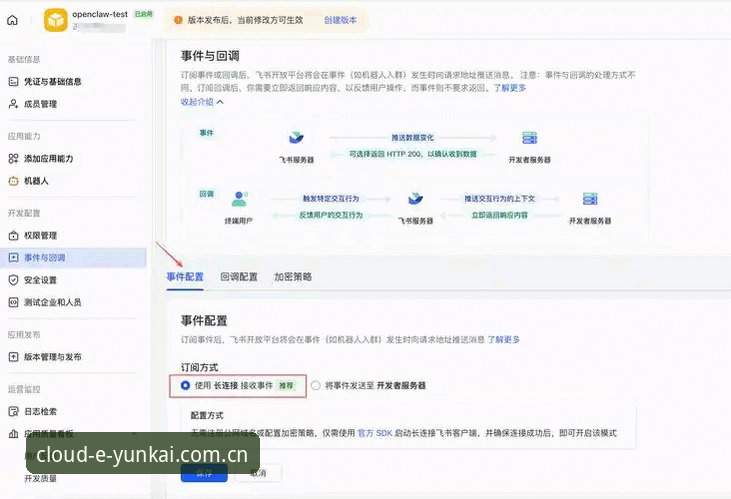
Task: Open 安全设置 in sidebar
Action: click(41, 280)
